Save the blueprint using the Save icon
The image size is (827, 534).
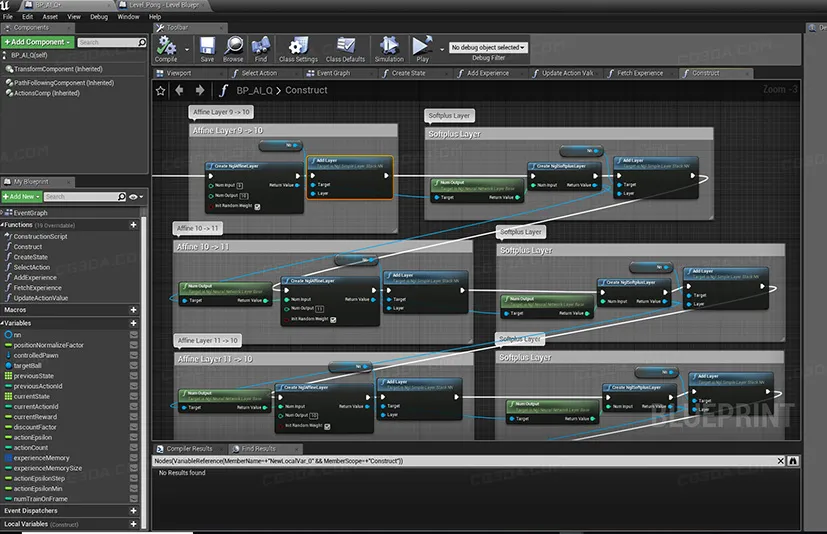coord(207,49)
